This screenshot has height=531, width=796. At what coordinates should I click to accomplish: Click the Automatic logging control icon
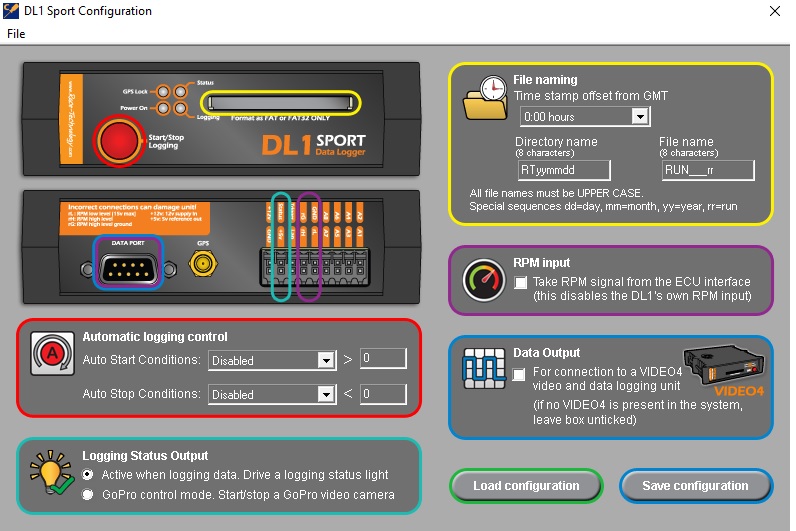[48, 352]
